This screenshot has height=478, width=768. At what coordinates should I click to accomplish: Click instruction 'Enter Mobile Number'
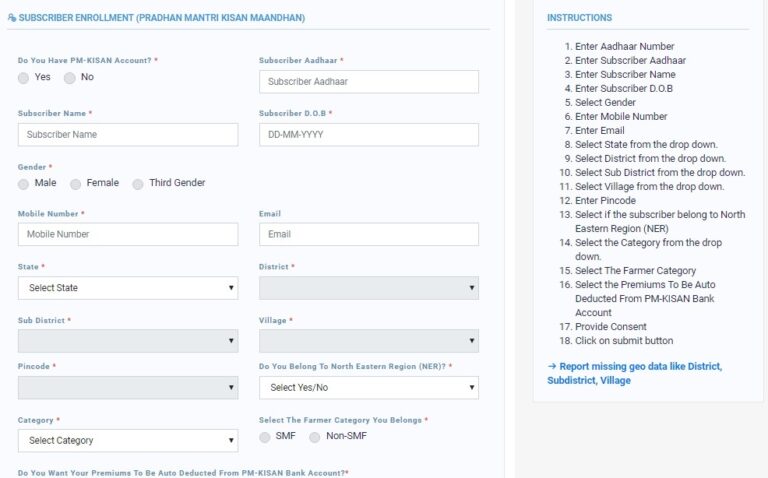[621, 117]
